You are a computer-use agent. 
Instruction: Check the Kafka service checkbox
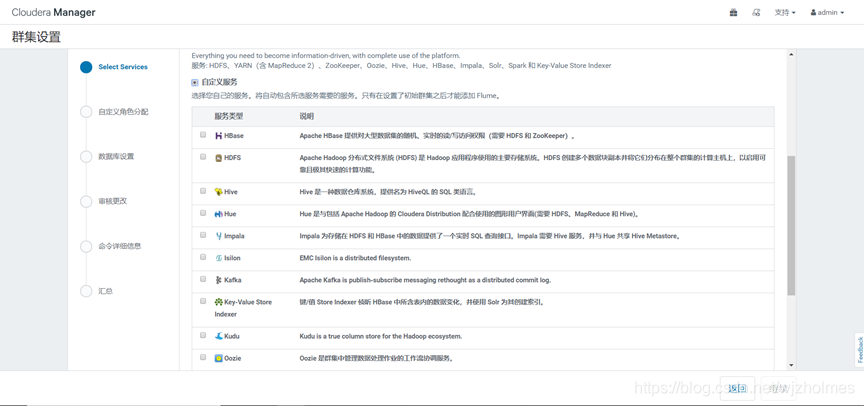click(x=203, y=279)
